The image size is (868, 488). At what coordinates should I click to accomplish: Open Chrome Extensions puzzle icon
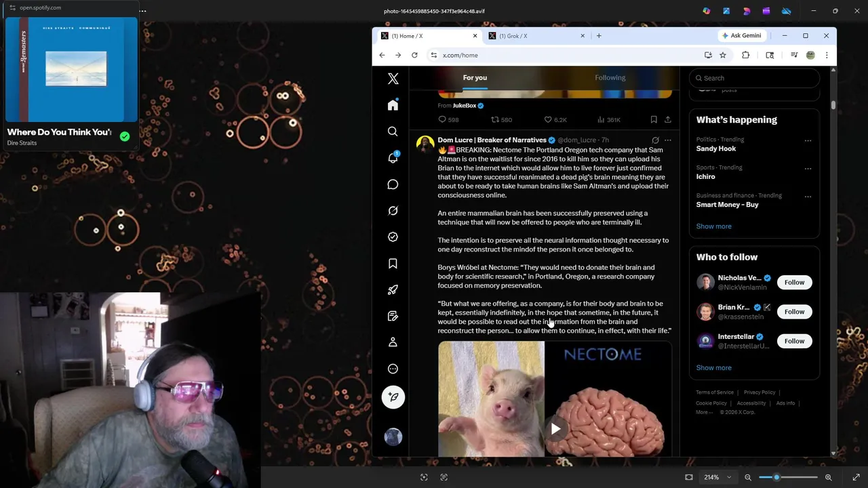click(745, 55)
